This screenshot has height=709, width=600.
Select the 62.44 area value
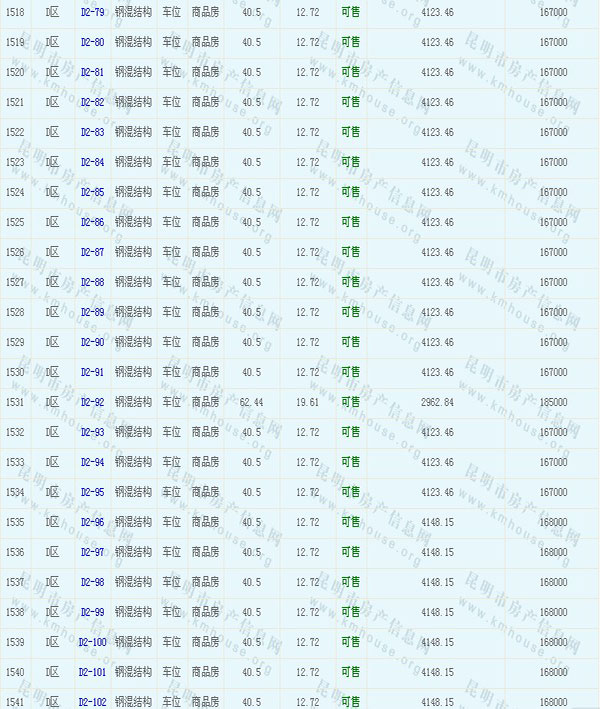[252, 402]
